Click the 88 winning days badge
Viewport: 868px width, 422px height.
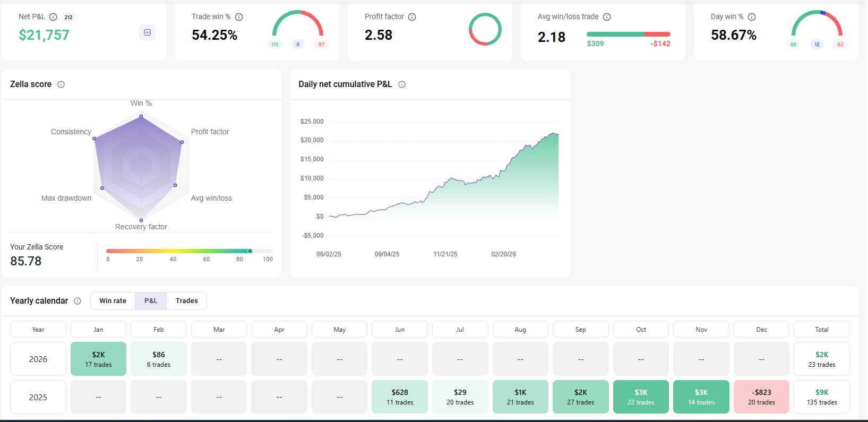[793, 45]
